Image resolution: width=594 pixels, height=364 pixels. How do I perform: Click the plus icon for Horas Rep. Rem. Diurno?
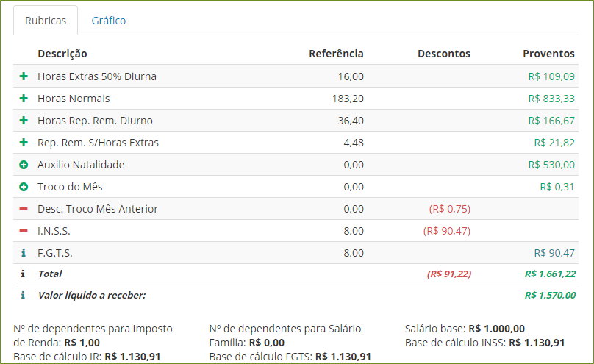[24, 121]
